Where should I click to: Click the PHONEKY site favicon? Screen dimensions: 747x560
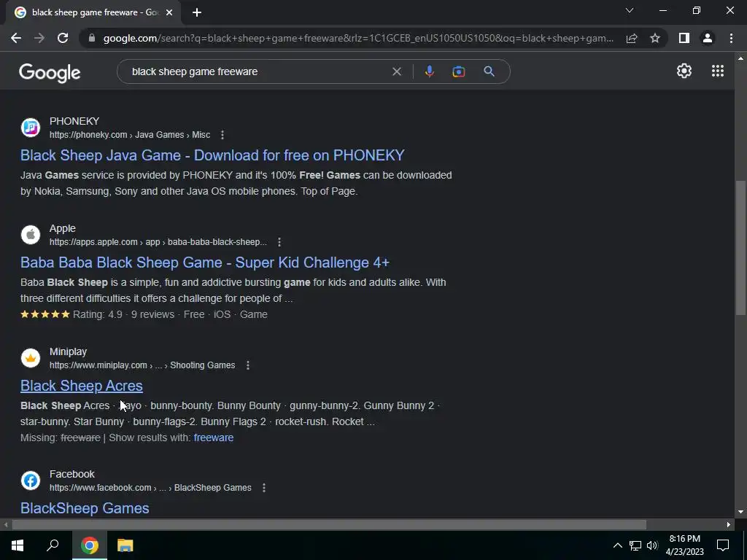(x=31, y=128)
